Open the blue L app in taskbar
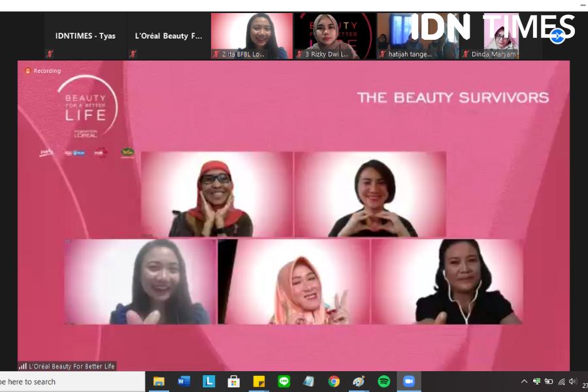 click(209, 382)
